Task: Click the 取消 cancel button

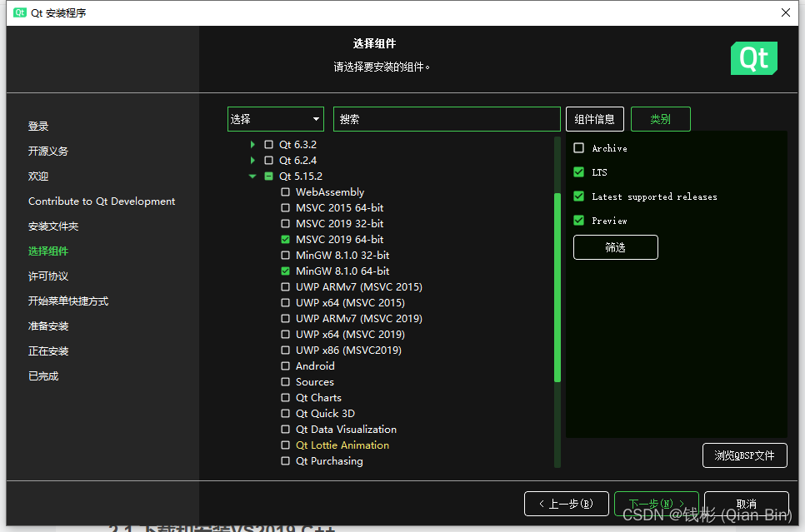Action: coord(747,504)
